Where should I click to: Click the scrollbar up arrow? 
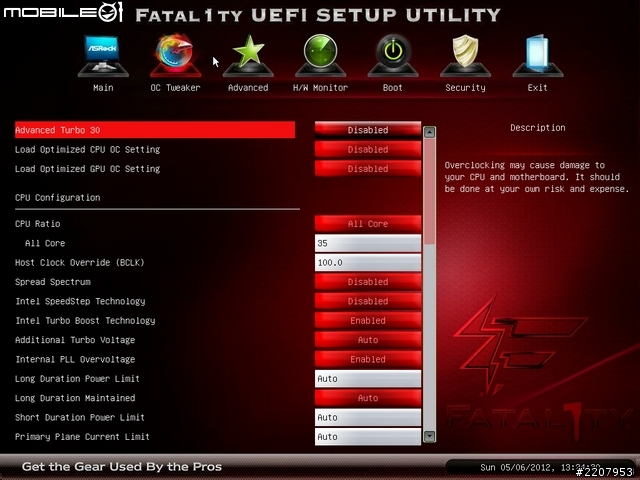(x=429, y=132)
